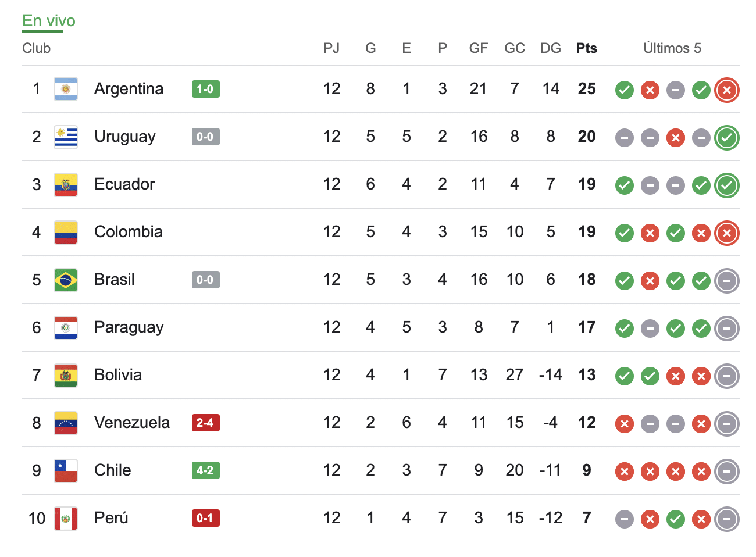Viewport: 756px width, 557px height.
Task: Open Argentina's live 1-0 score badge
Action: point(205,89)
